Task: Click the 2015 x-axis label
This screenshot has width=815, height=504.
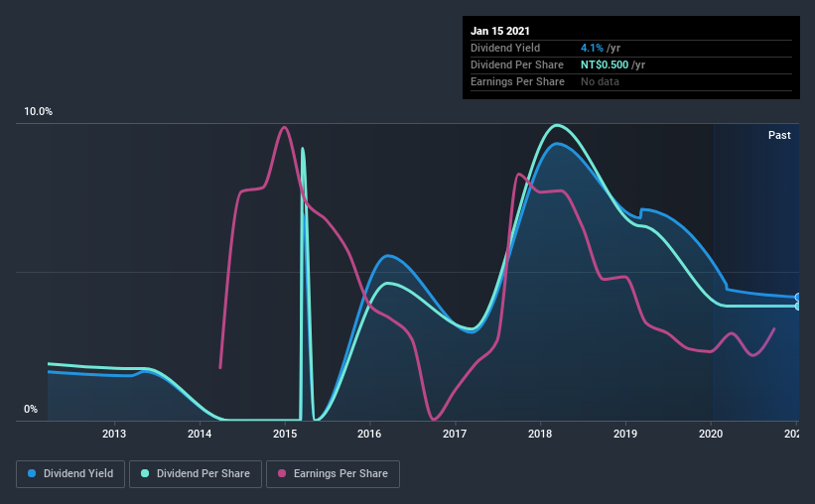Action: click(285, 434)
